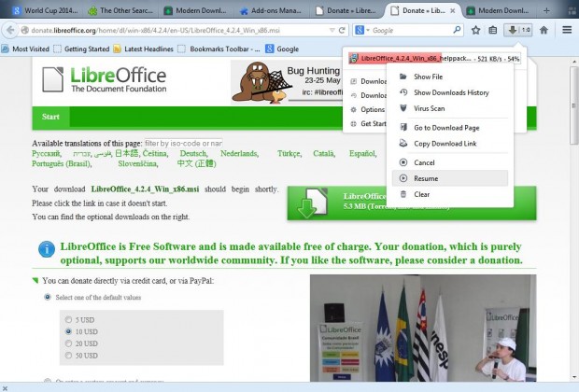
Task: Click the Options gear entry in downloads panel
Action: (367, 109)
